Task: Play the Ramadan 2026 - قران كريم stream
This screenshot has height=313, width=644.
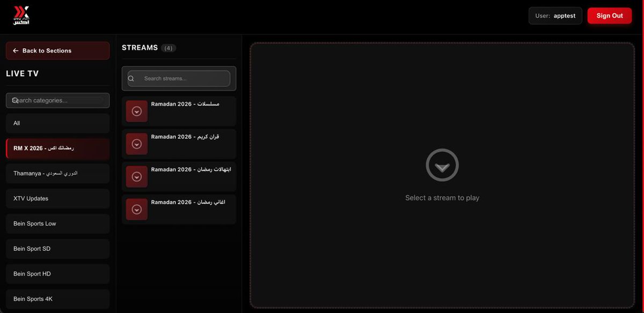Action: [x=179, y=144]
